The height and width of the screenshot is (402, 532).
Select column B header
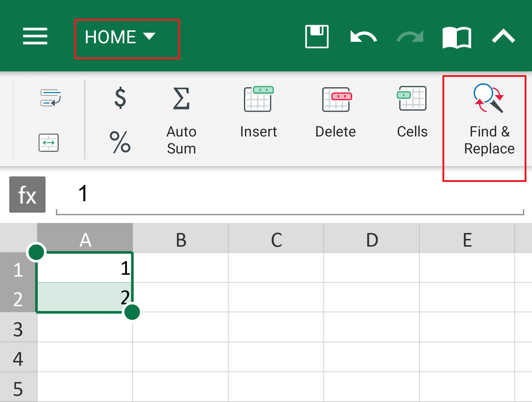point(181,238)
